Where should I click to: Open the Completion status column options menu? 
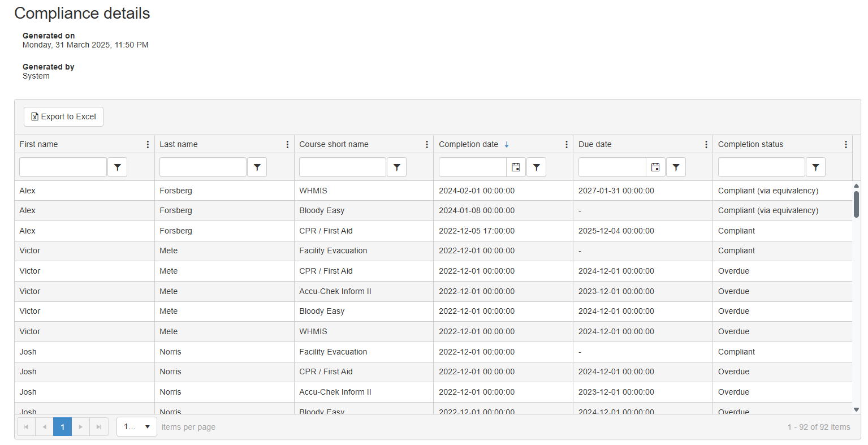click(x=845, y=145)
